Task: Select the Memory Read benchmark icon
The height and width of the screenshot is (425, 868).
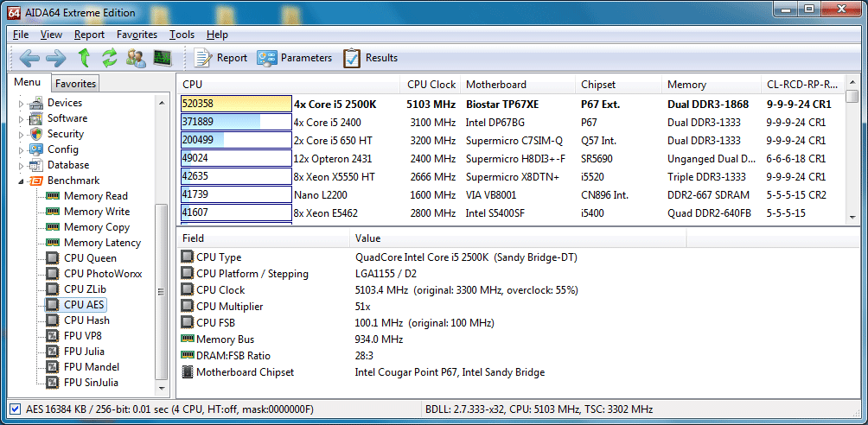Action: coord(54,196)
